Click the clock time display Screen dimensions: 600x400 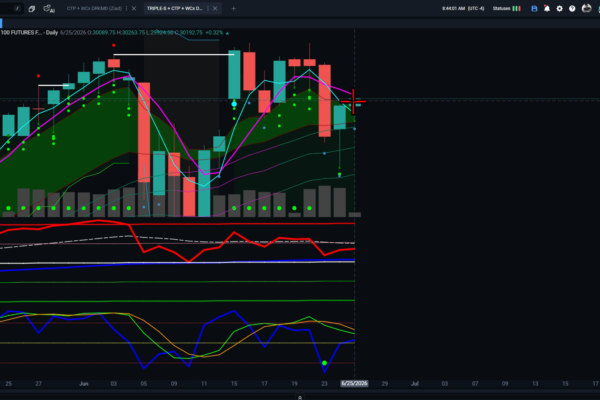(453, 8)
